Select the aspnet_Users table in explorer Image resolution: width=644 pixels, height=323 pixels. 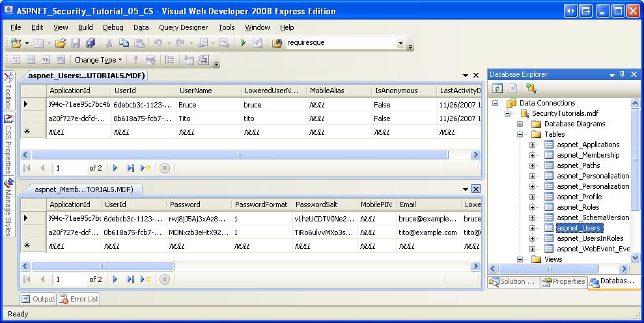tap(578, 228)
